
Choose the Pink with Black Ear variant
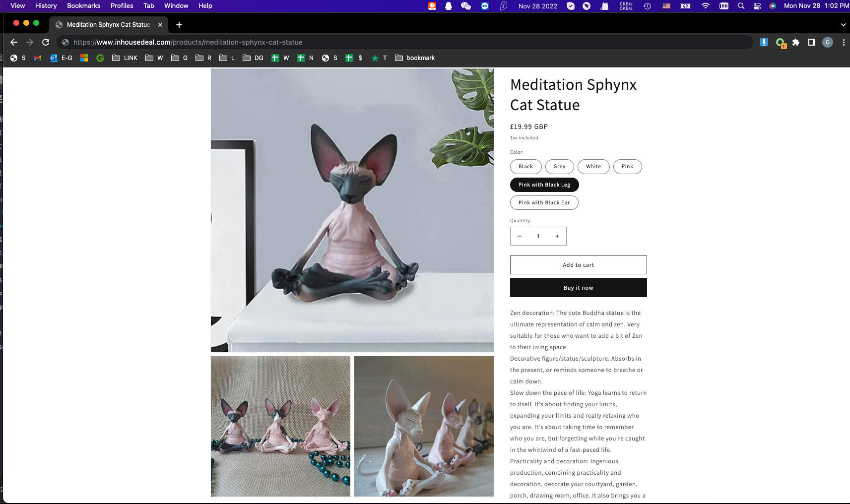click(544, 202)
